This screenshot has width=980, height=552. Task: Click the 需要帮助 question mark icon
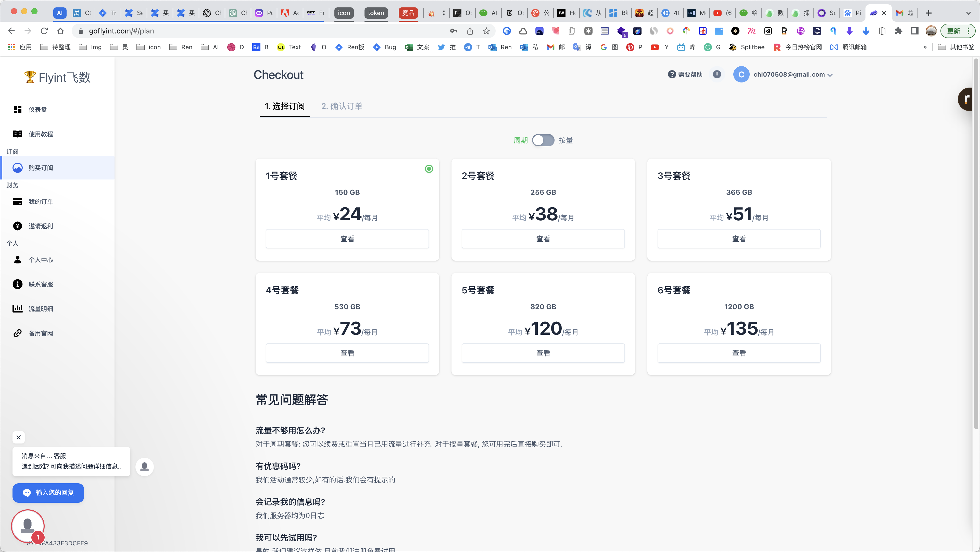coord(672,75)
